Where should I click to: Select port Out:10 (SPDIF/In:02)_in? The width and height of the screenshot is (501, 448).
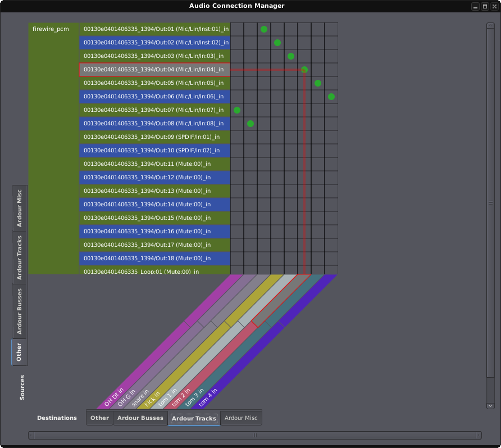(x=154, y=150)
